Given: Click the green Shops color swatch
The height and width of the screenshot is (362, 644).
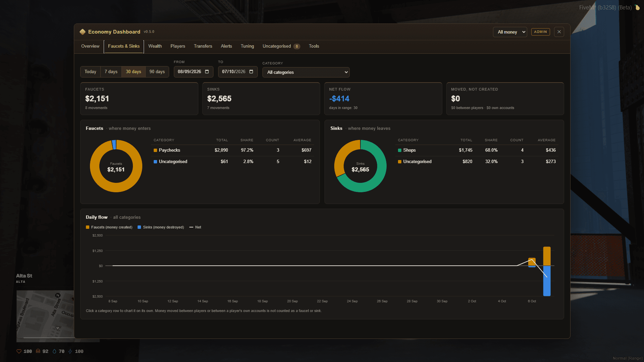Looking at the screenshot, I should tap(400, 150).
